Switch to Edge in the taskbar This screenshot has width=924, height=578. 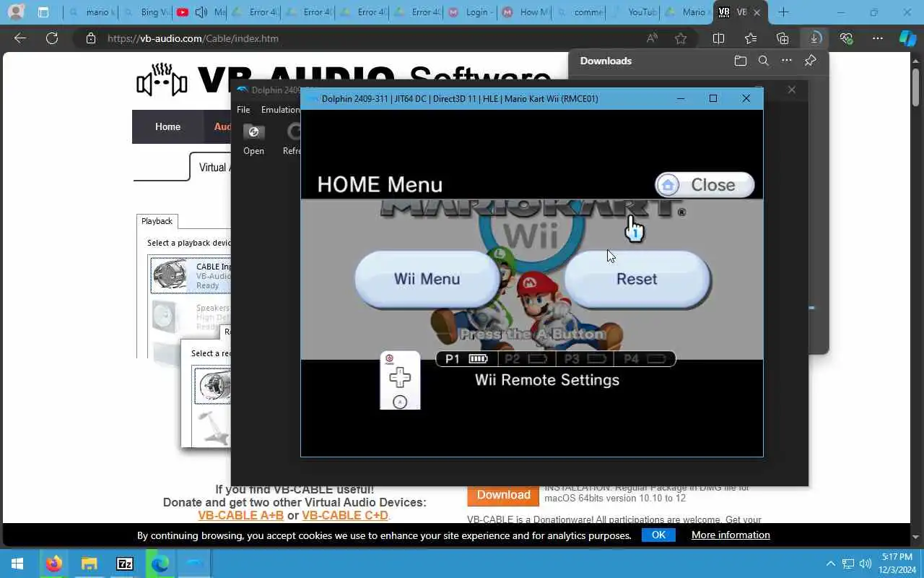[160, 564]
